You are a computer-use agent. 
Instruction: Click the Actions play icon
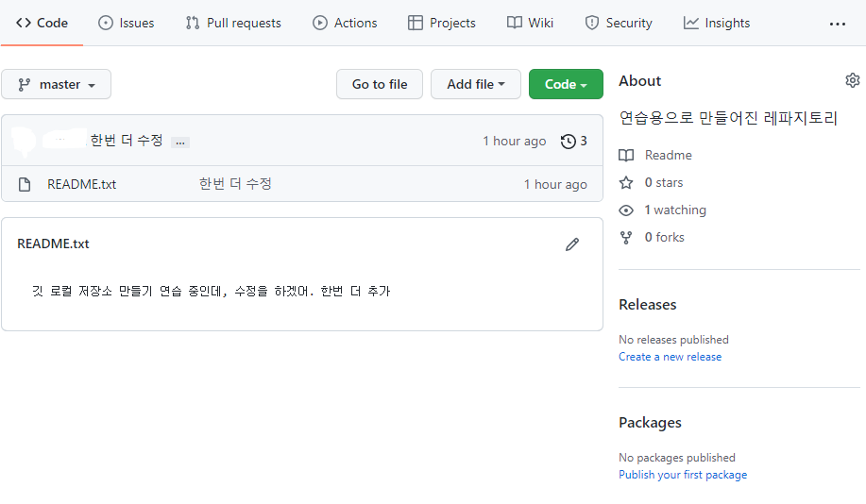click(320, 23)
